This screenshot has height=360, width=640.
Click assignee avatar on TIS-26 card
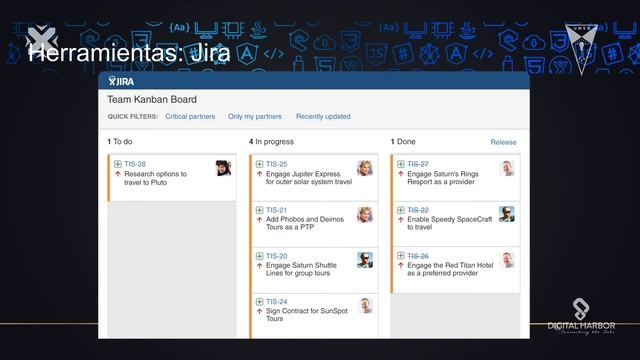[507, 260]
